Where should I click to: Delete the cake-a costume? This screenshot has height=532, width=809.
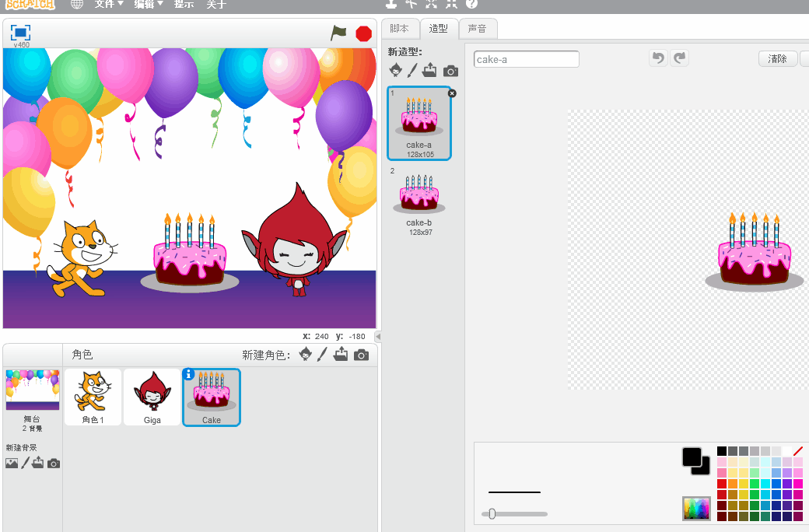(x=452, y=93)
